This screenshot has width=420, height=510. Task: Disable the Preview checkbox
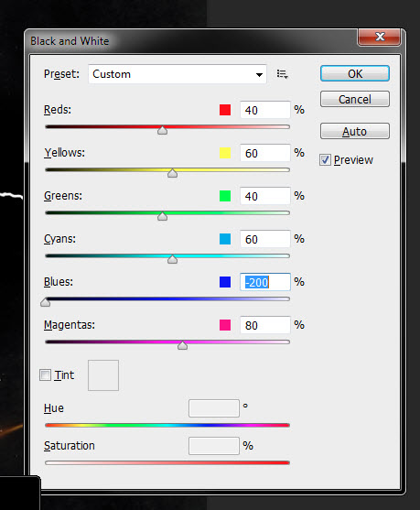click(325, 159)
